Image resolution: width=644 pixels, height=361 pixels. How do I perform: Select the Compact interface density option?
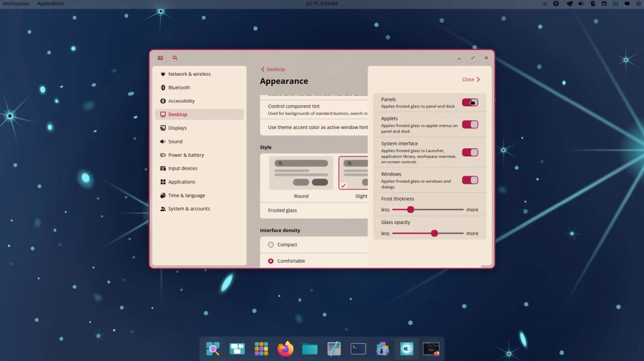click(271, 244)
